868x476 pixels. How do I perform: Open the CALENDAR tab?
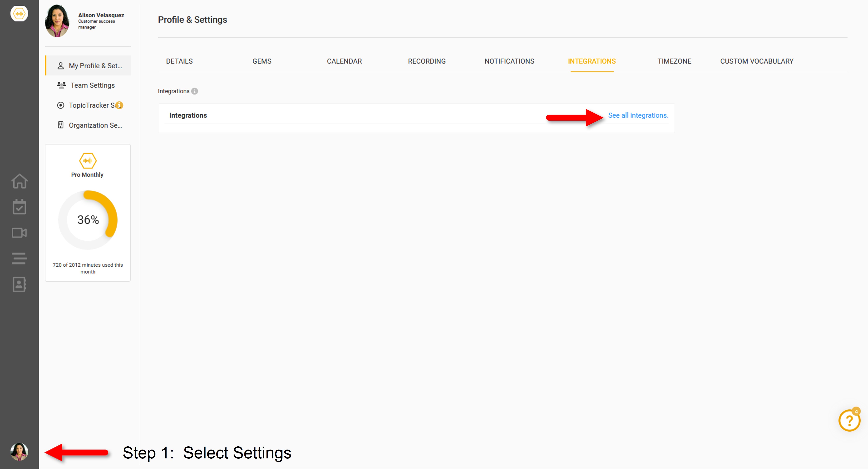tap(344, 61)
